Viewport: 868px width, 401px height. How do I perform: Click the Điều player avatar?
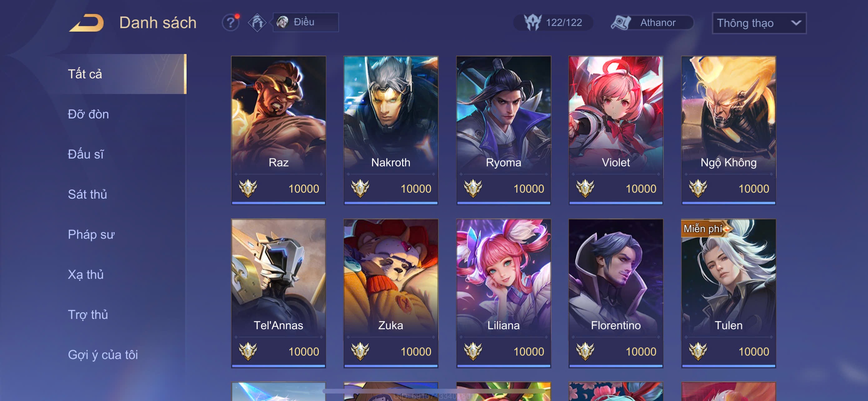(x=282, y=22)
